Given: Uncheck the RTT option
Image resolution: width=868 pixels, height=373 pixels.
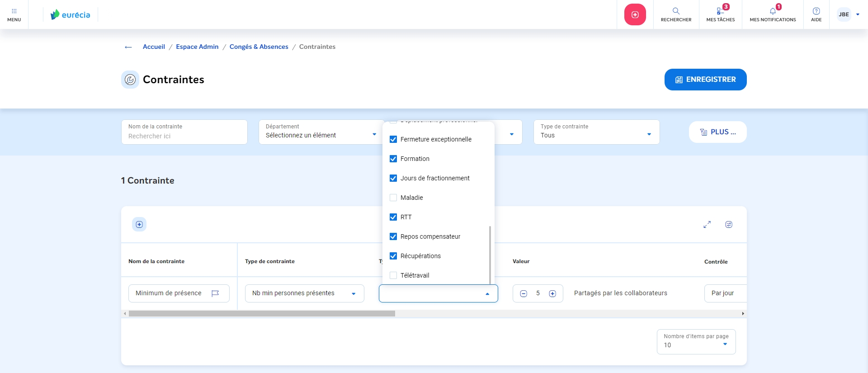Looking at the screenshot, I should pos(393,217).
